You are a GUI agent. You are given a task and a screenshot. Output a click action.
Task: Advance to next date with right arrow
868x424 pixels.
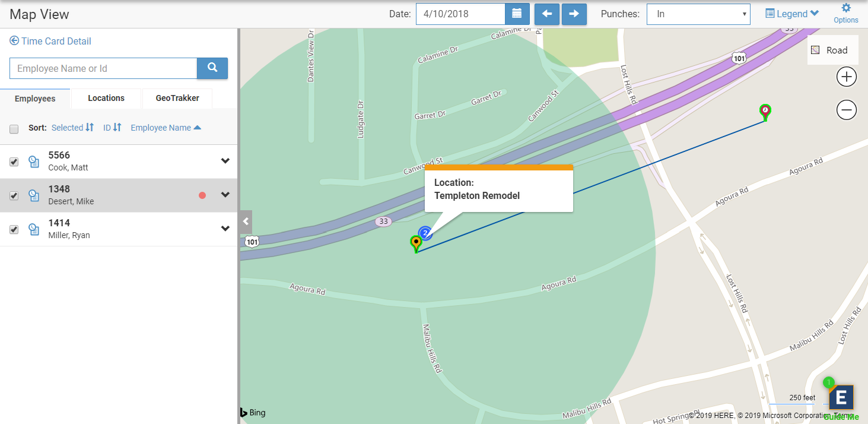point(574,14)
